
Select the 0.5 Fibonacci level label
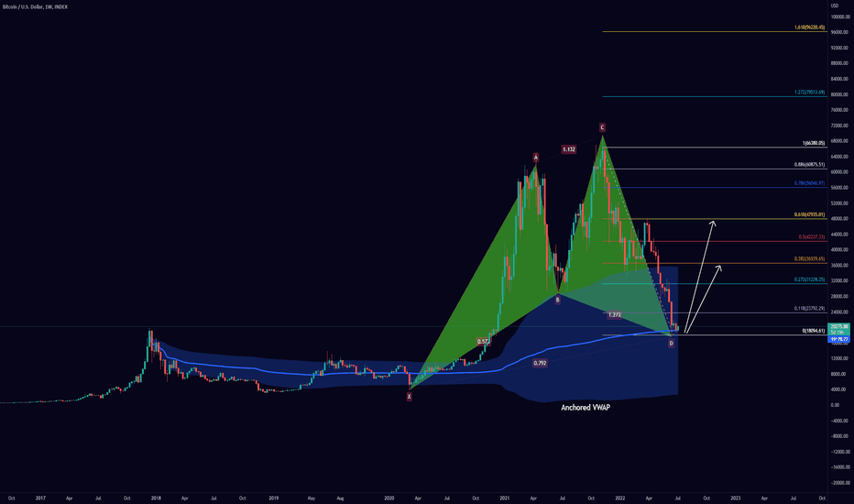pyautogui.click(x=812, y=237)
